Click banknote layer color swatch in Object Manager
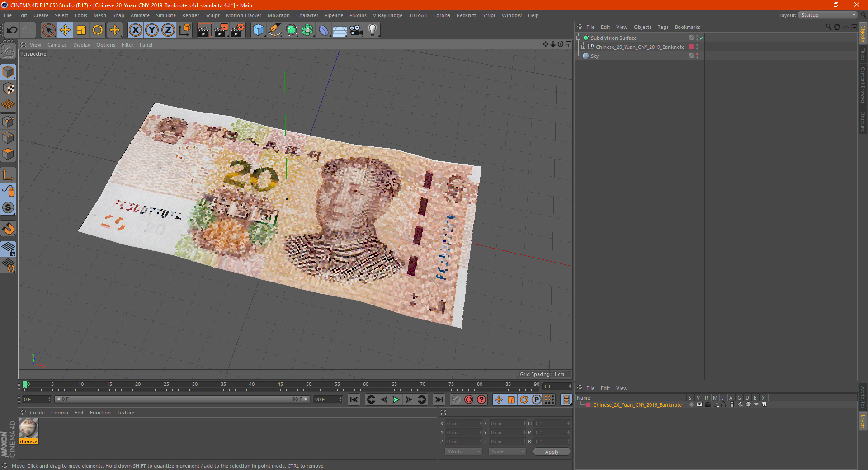Viewport: 868px width, 470px height. click(691, 47)
